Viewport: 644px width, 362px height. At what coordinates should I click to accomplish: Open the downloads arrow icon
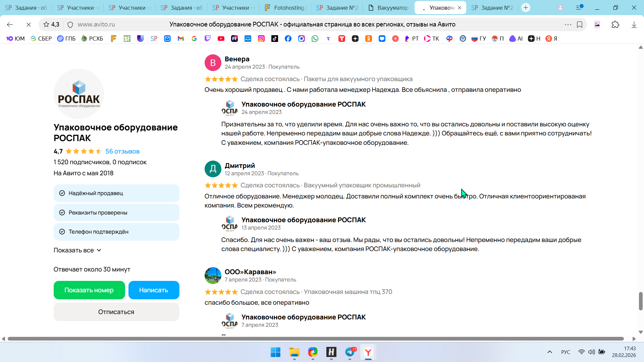click(634, 24)
